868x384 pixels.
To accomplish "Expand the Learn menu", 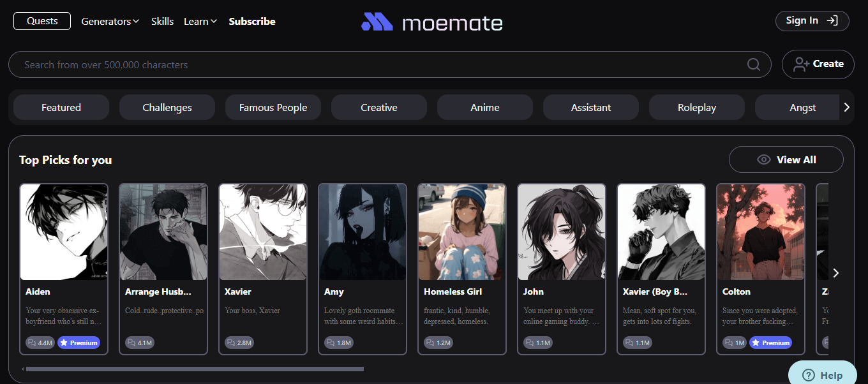I will 200,20.
